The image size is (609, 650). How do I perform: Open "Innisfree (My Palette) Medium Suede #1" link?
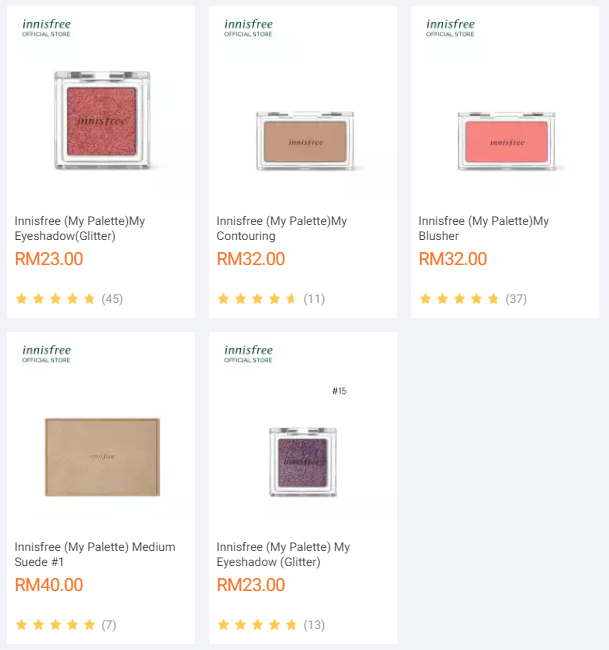[95, 555]
